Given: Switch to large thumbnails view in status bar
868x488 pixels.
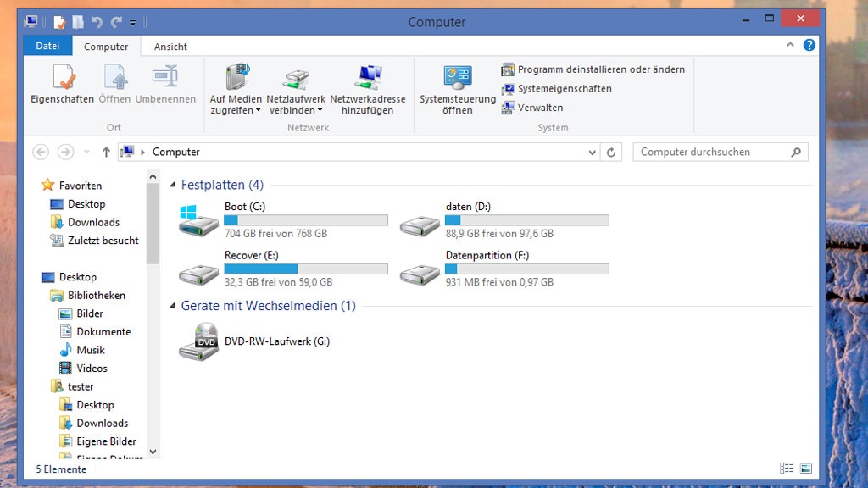Looking at the screenshot, I should coord(806,467).
